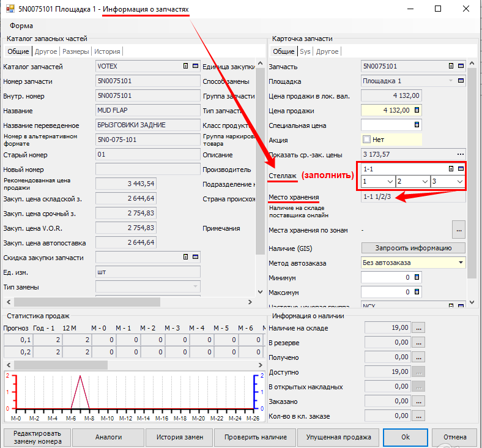Screen dimensions: 482x448
Task: Click ellipsis button next to Наличие на складе
Action: (418, 328)
